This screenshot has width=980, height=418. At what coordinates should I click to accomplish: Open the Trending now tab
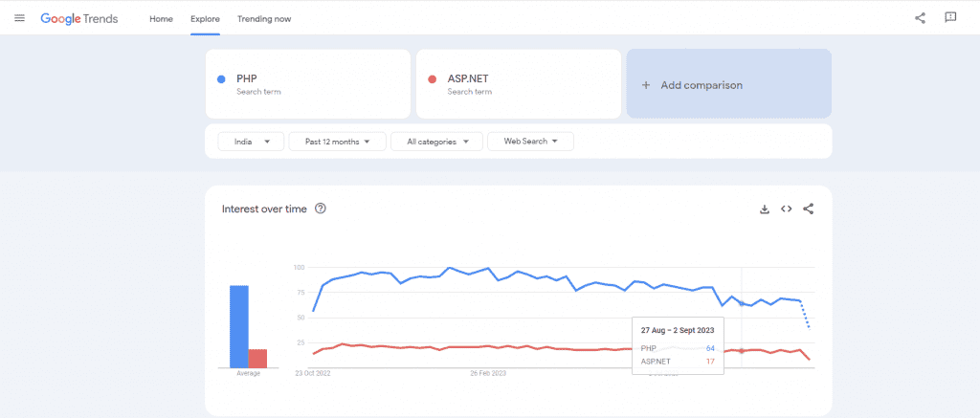click(264, 19)
